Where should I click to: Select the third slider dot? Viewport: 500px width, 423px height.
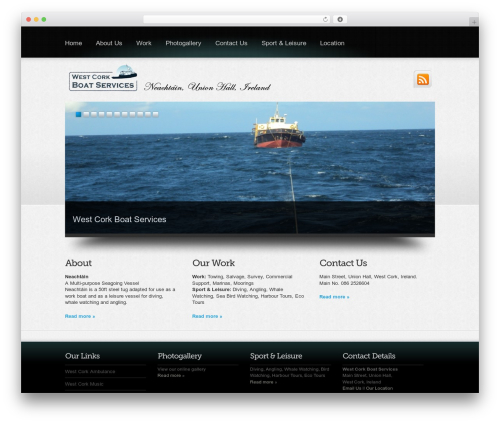94,114
